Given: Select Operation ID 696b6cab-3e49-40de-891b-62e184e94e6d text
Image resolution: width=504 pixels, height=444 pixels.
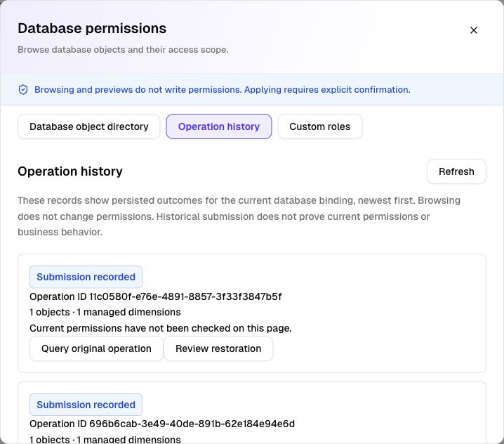Looking at the screenshot, I should [162, 424].
